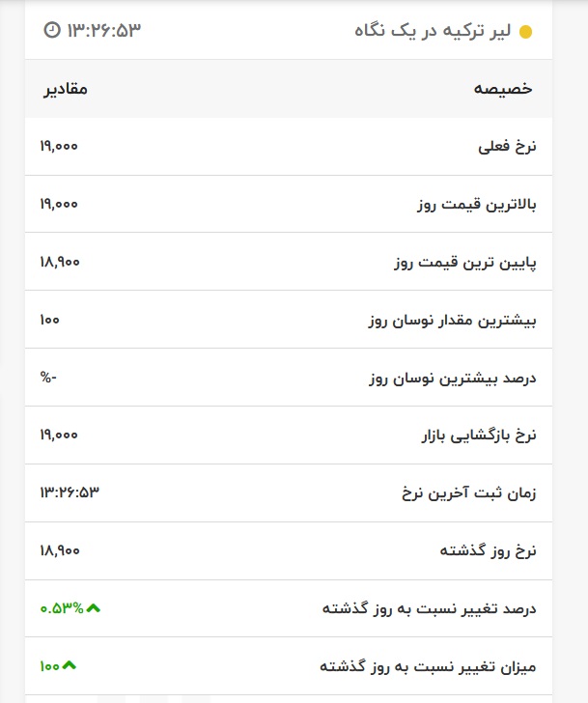Click green up arrow next to 0.53% value
The height and width of the screenshot is (703, 588).
click(x=93, y=608)
